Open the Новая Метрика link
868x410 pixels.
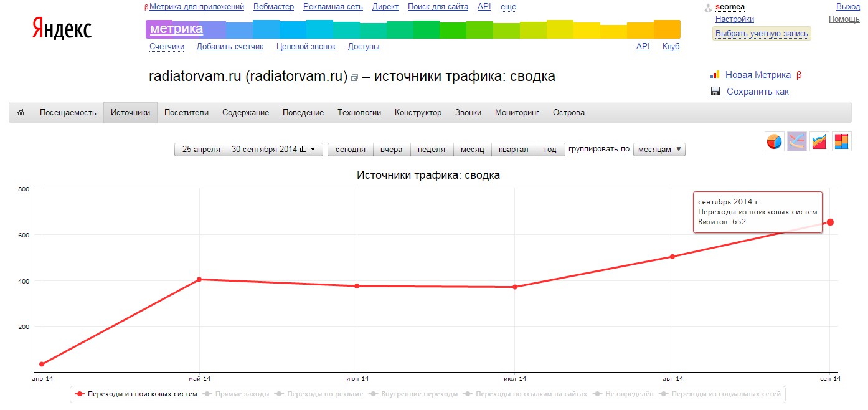[758, 75]
